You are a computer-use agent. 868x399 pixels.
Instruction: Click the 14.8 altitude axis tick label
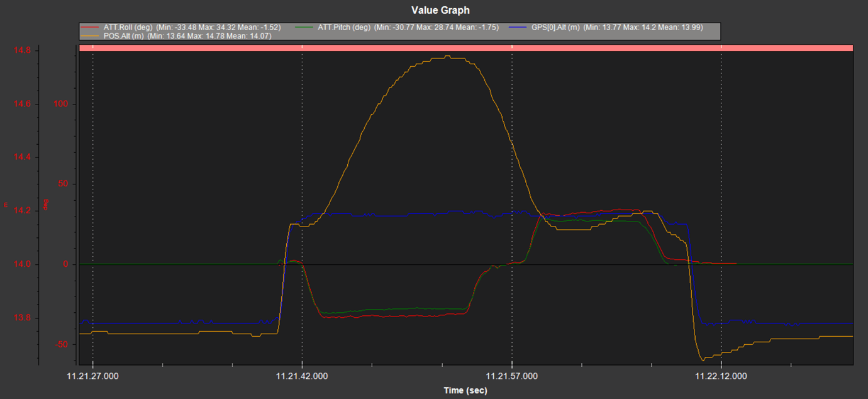[22, 50]
